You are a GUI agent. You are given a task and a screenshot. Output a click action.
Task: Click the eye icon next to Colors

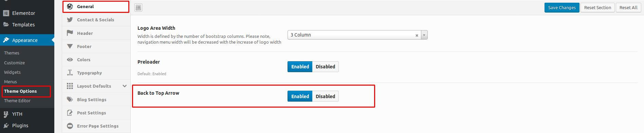point(70,60)
